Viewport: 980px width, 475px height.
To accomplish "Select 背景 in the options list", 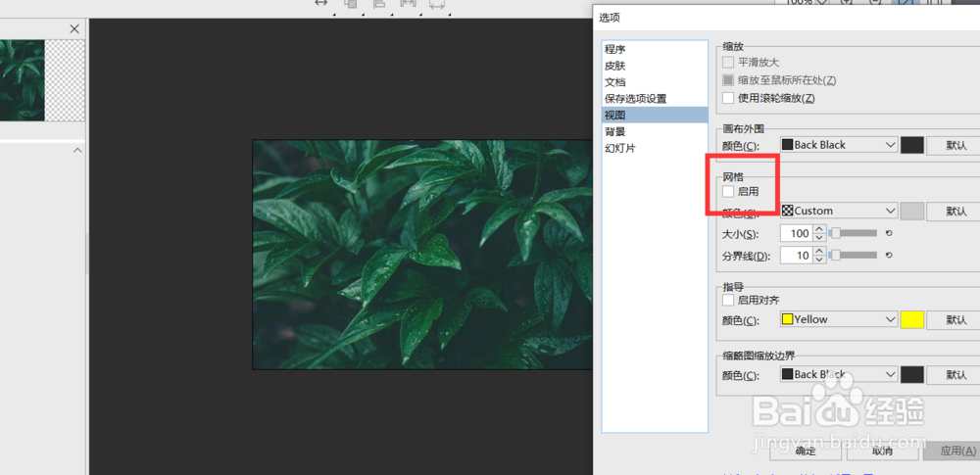I will point(655,132).
